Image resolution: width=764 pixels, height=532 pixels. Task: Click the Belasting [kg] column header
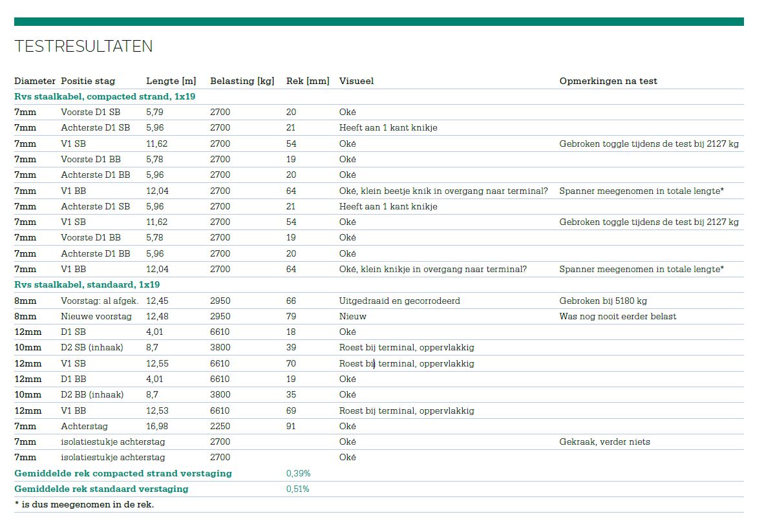pyautogui.click(x=242, y=81)
